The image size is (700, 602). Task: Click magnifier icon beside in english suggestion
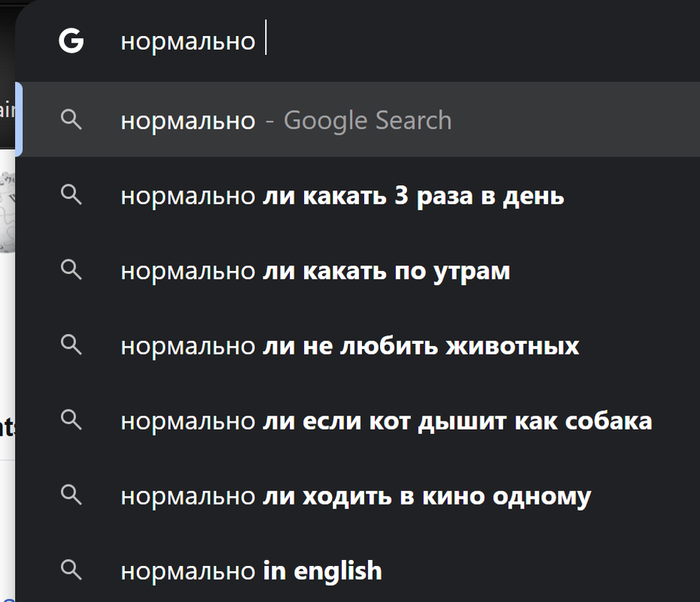click(x=72, y=570)
